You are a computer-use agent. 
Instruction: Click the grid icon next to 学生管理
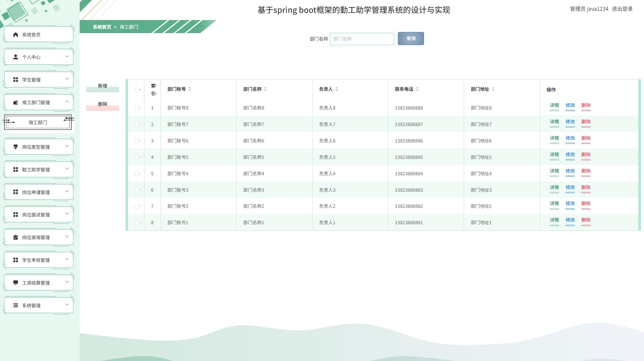(16, 80)
